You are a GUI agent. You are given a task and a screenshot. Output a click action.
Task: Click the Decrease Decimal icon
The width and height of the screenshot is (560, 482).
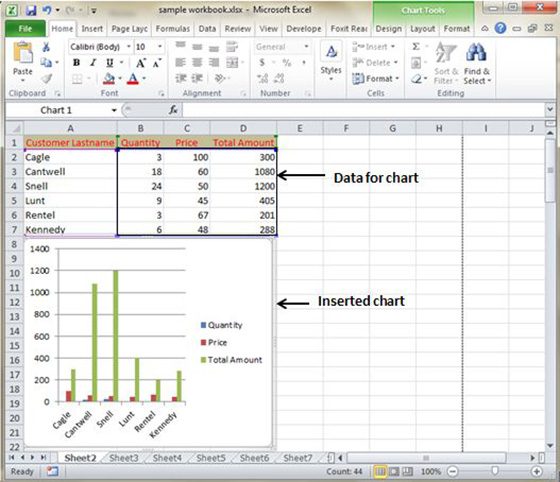[x=279, y=79]
